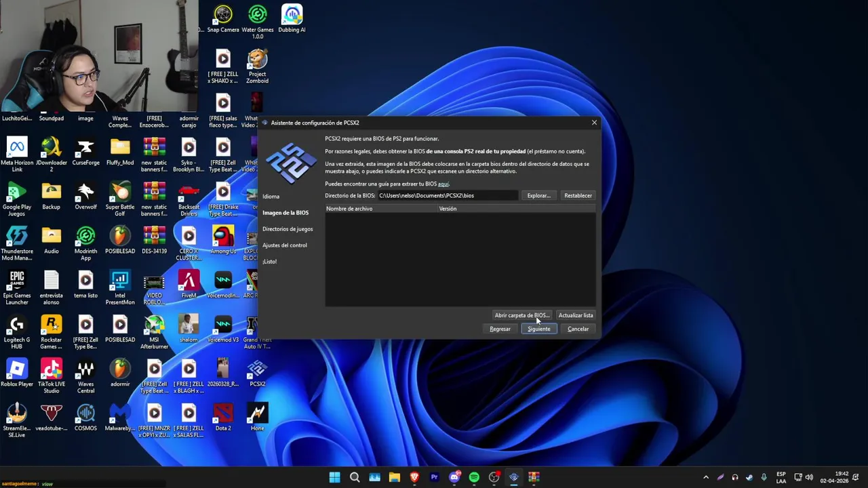Launch Snap Camera from the desktop
Viewport: 868px width, 488px height.
(x=223, y=19)
